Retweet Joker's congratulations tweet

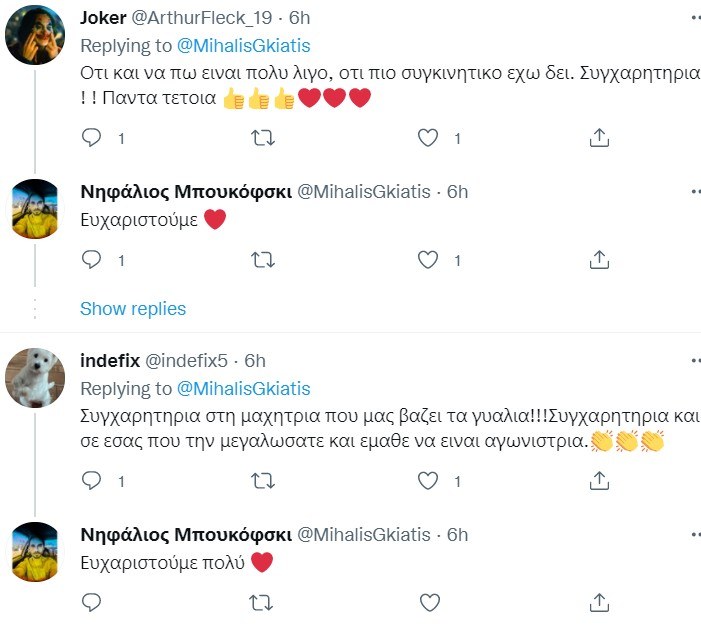262,138
